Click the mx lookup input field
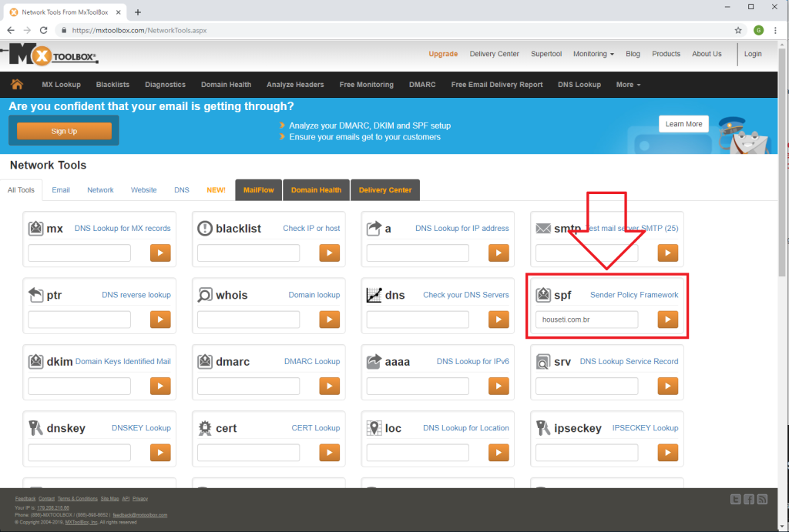Screen dimensions: 789x532 pos(79,253)
